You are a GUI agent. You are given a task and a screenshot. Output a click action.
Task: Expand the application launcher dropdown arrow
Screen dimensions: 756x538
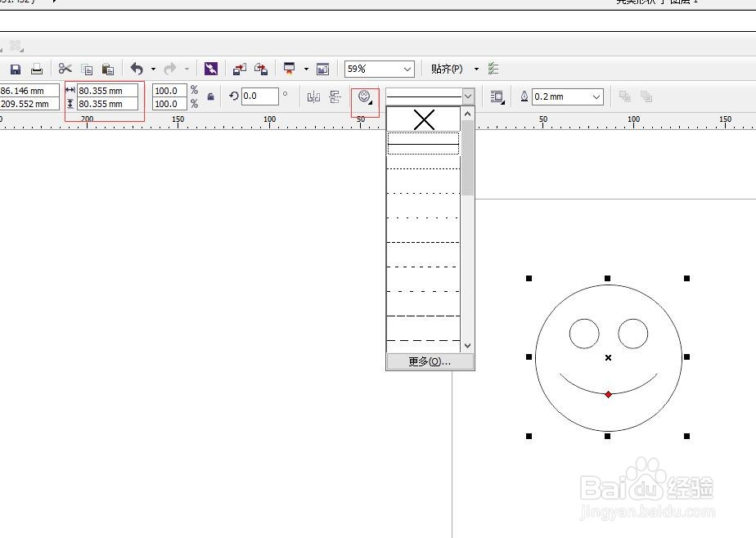(x=306, y=69)
